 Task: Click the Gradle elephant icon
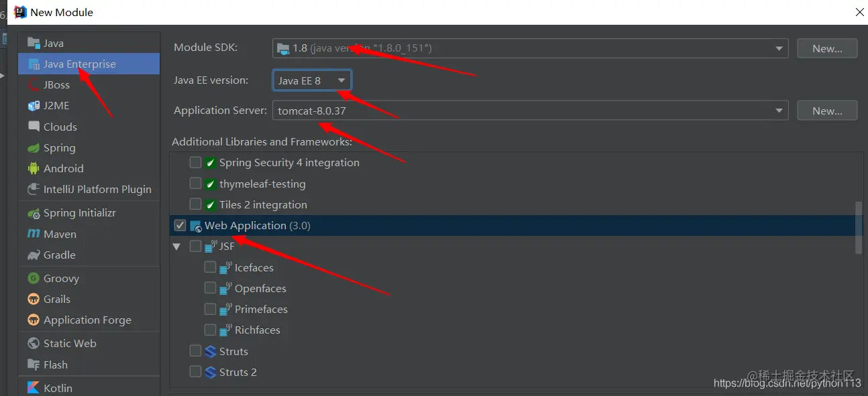point(34,255)
